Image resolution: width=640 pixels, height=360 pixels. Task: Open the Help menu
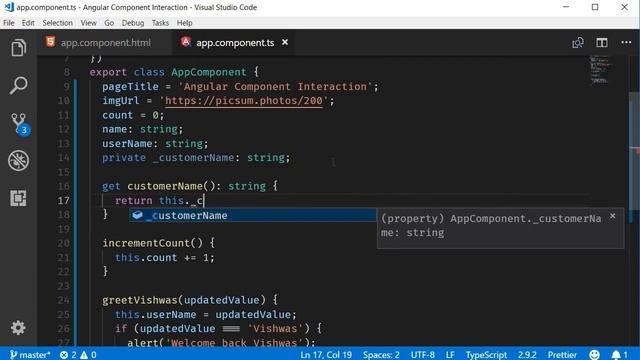tap(184, 23)
